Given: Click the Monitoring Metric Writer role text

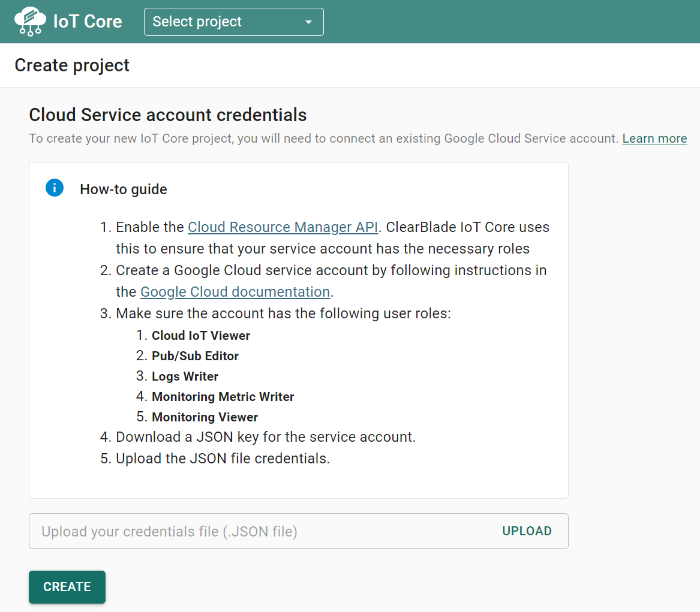Looking at the screenshot, I should pos(223,397).
